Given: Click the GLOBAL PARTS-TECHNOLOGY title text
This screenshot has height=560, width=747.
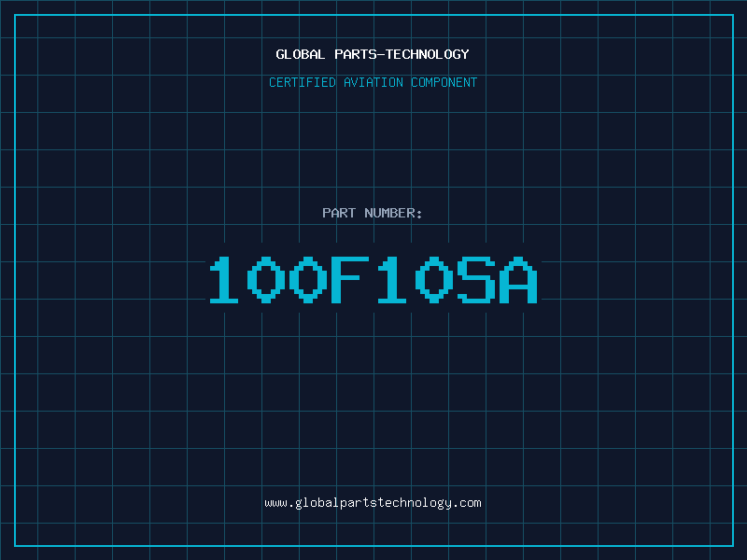Looking at the screenshot, I should 373,54.
